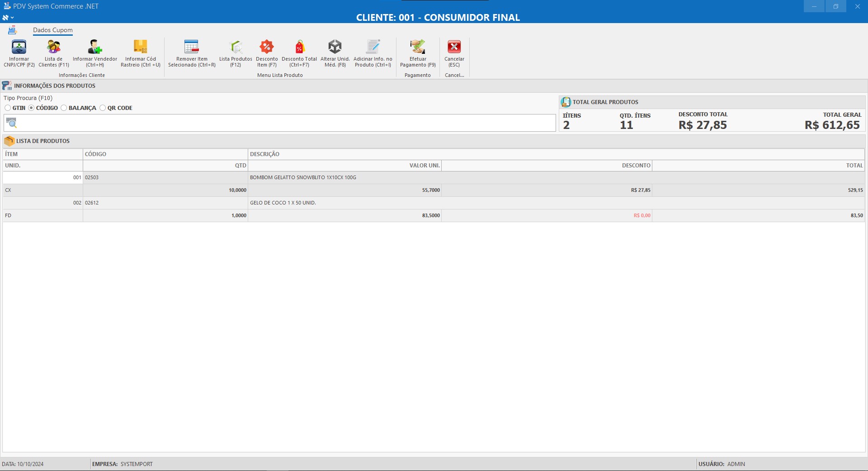Choose QR CODE search type

pyautogui.click(x=103, y=108)
